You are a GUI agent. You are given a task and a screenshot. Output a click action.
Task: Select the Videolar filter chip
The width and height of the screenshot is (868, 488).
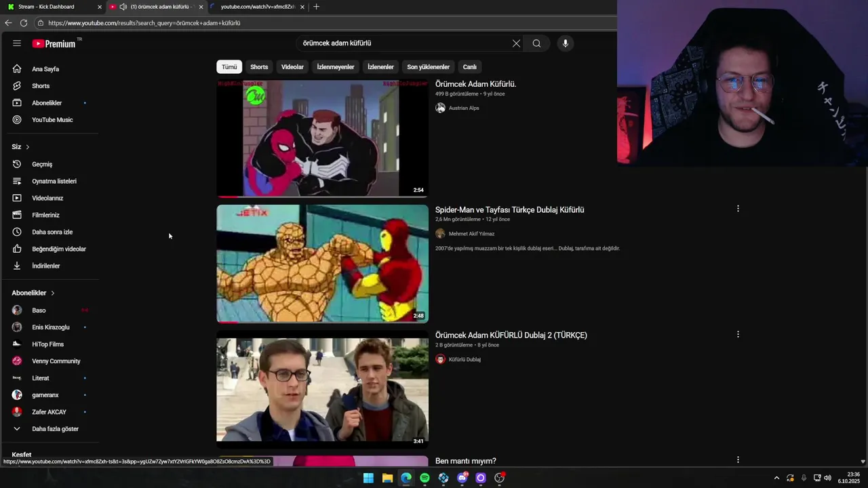point(292,67)
